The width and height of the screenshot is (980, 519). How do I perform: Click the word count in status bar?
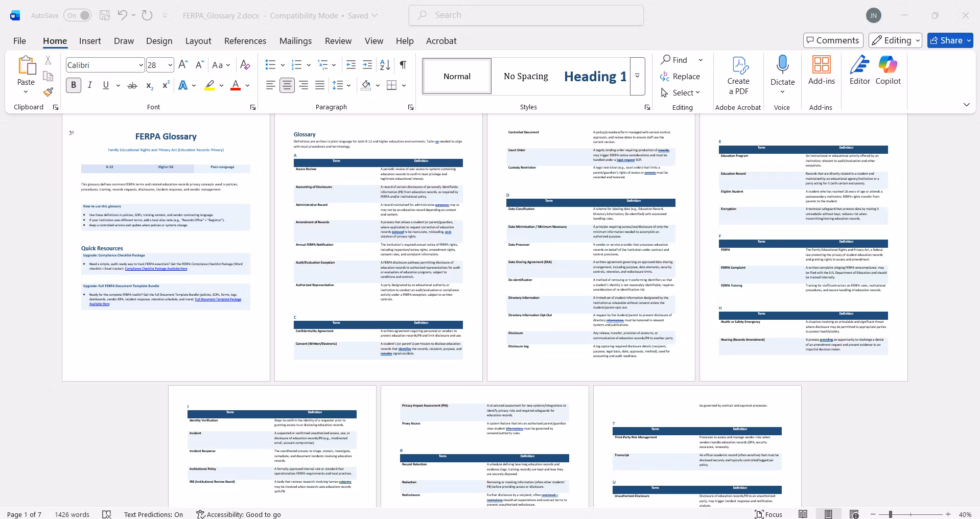(72, 514)
